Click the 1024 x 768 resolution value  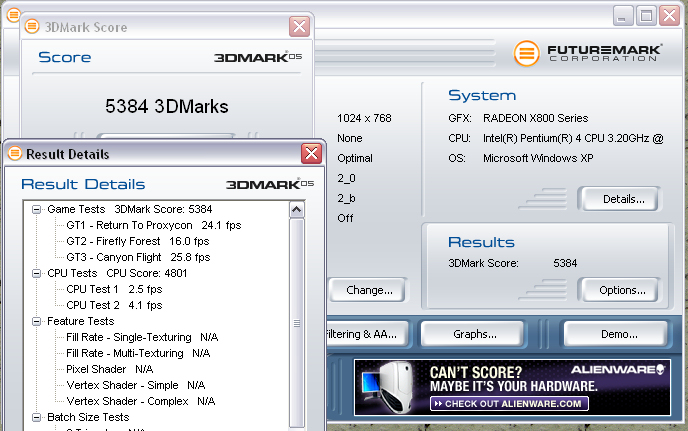364,119
